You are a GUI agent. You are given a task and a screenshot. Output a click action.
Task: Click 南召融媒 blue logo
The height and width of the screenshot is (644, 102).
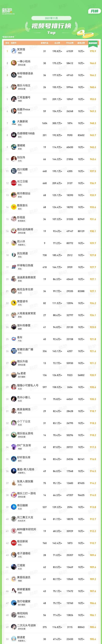[14, 507]
